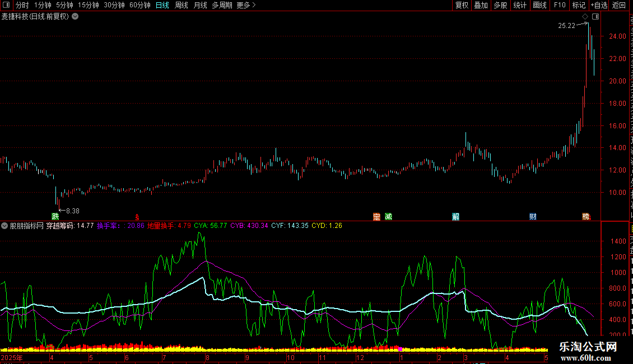Screen dimensions: 633x364
Task: Click the teal 解 event marker
Action: (456, 217)
